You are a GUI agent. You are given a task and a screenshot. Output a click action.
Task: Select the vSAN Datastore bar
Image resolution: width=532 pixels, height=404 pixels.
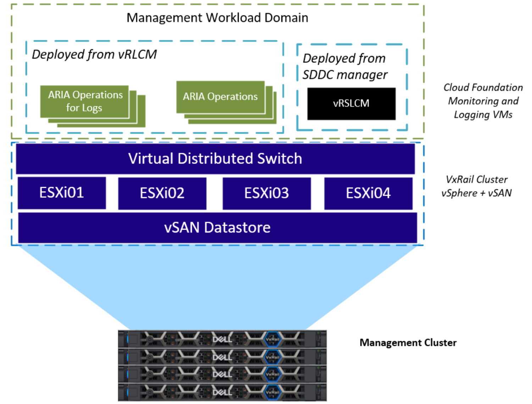pyautogui.click(x=217, y=228)
